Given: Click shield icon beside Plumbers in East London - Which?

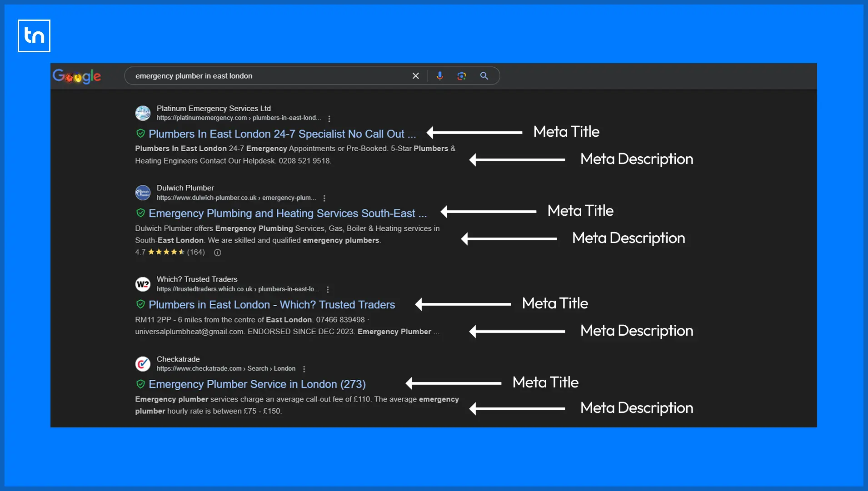Looking at the screenshot, I should pyautogui.click(x=140, y=304).
